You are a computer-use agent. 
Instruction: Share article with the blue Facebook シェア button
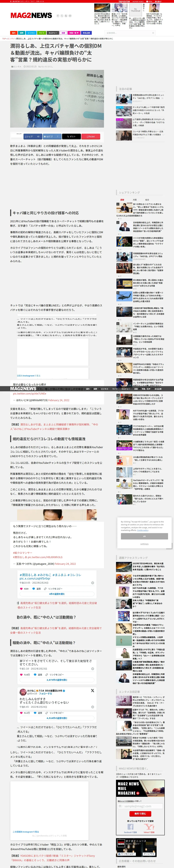pyautogui.click(x=33, y=136)
